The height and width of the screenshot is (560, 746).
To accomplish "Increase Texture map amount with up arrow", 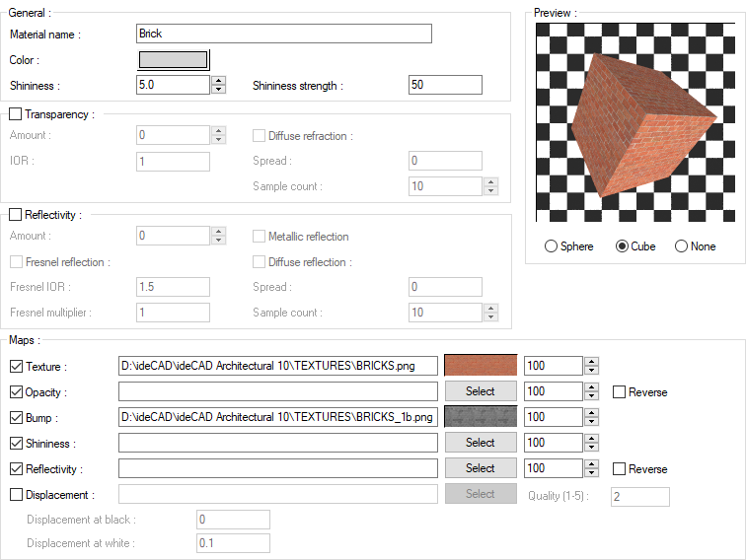I will [x=591, y=361].
